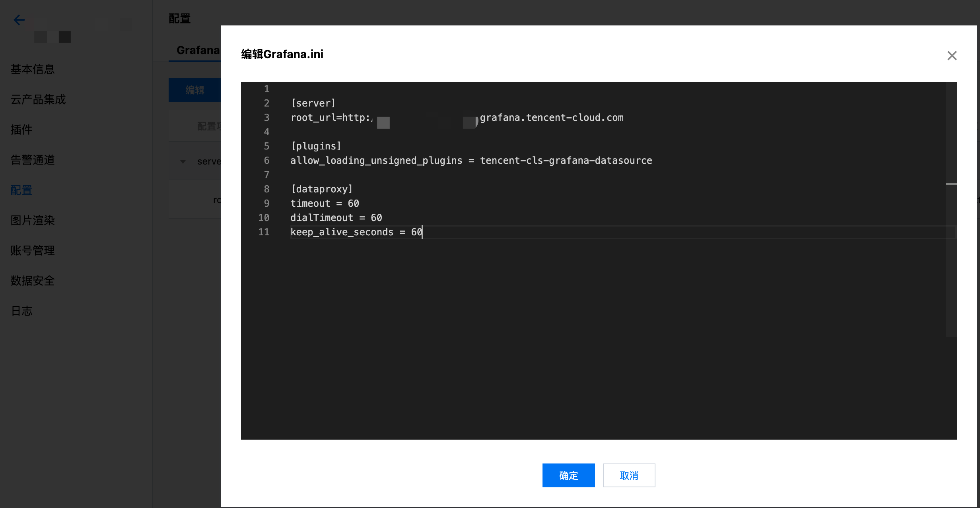Viewport: 980px width, 508px height.
Task: Click line number 8 in gutter
Action: pos(266,189)
